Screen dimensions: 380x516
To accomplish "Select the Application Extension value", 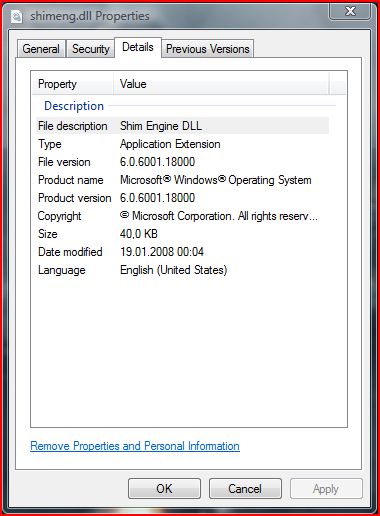I will pos(170,144).
